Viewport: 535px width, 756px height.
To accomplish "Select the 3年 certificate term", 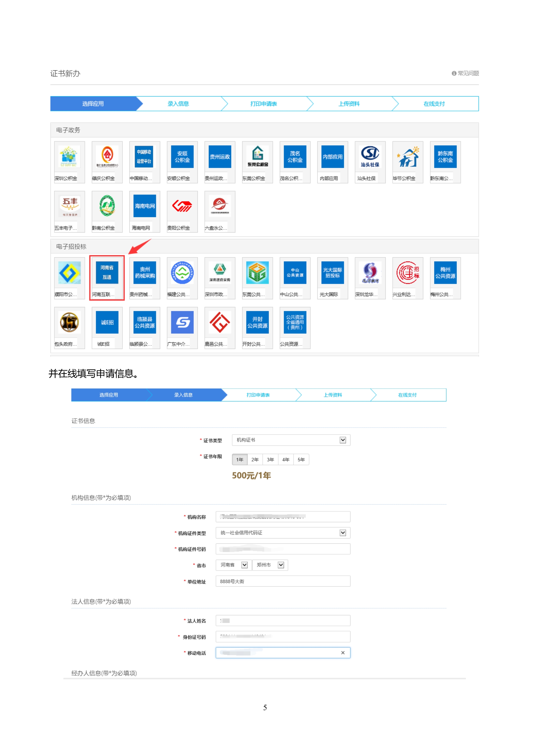I will coord(270,459).
